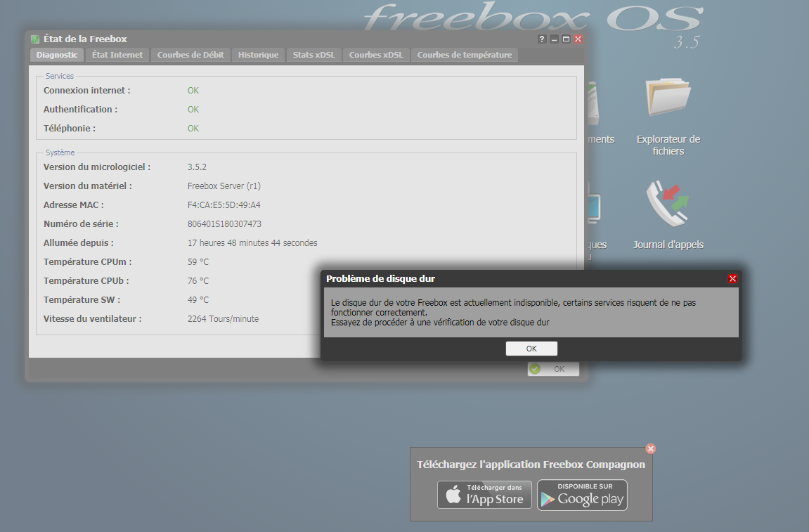
Task: Download from the App Store badge
Action: tap(484, 494)
